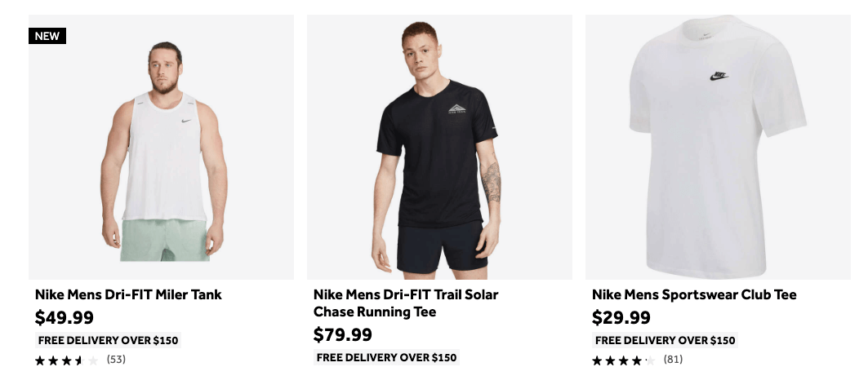The width and height of the screenshot is (868, 389).
Task: Open the 81 reviews count link
Action: point(673,360)
